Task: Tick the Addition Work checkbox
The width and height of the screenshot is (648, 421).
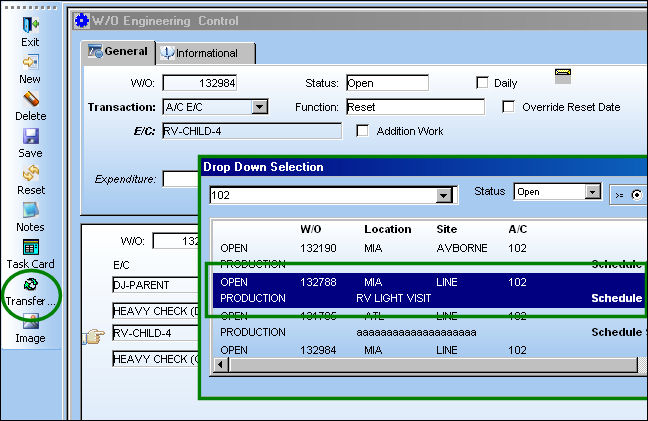Action: 362,131
